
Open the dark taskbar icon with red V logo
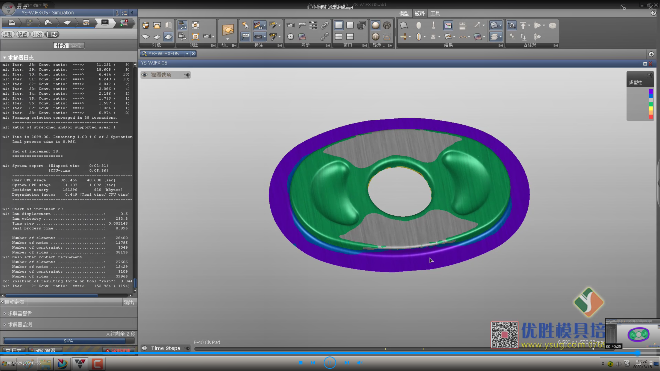(80, 363)
